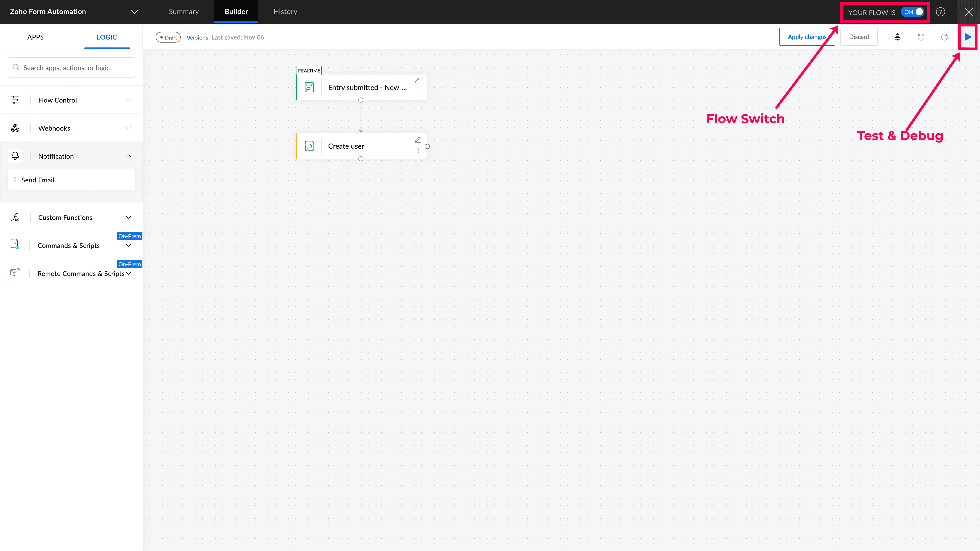The image size is (980, 551).
Task: Open the Zoho Form Automation flow dropdown
Action: 134,12
